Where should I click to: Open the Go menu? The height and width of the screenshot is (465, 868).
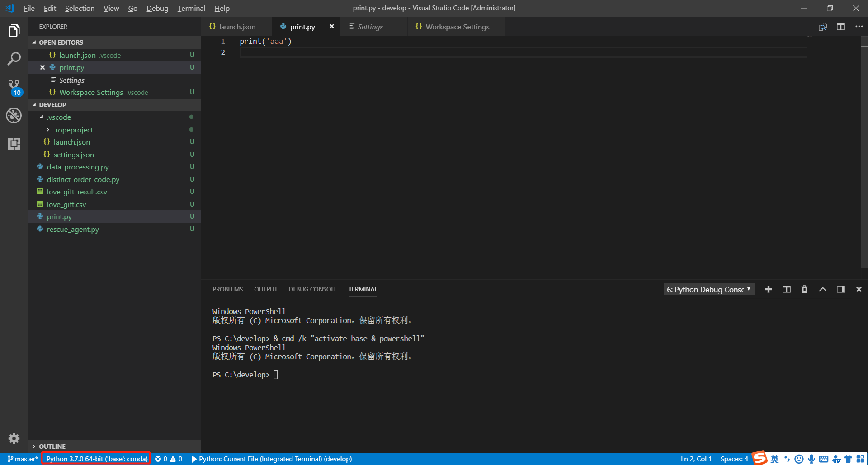(x=133, y=8)
